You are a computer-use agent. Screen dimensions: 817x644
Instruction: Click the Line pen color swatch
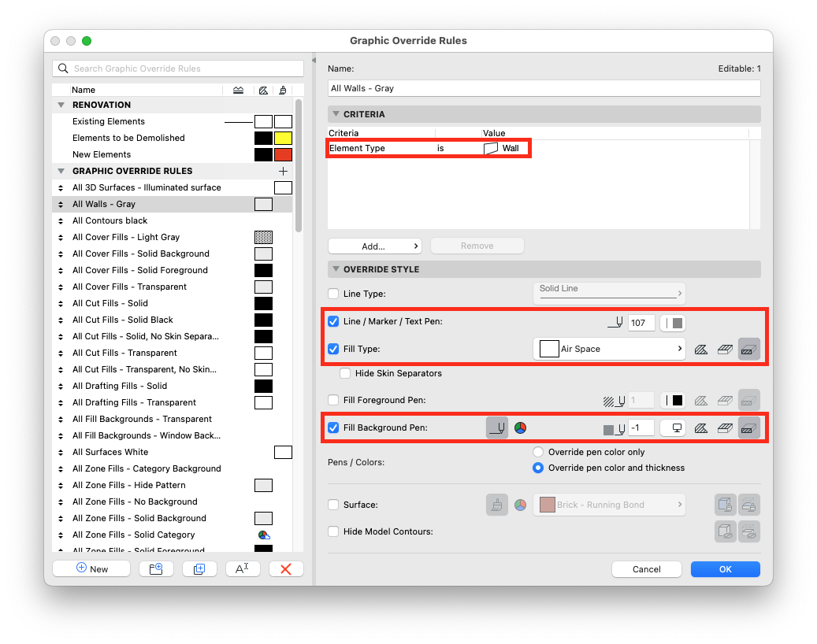pos(674,323)
